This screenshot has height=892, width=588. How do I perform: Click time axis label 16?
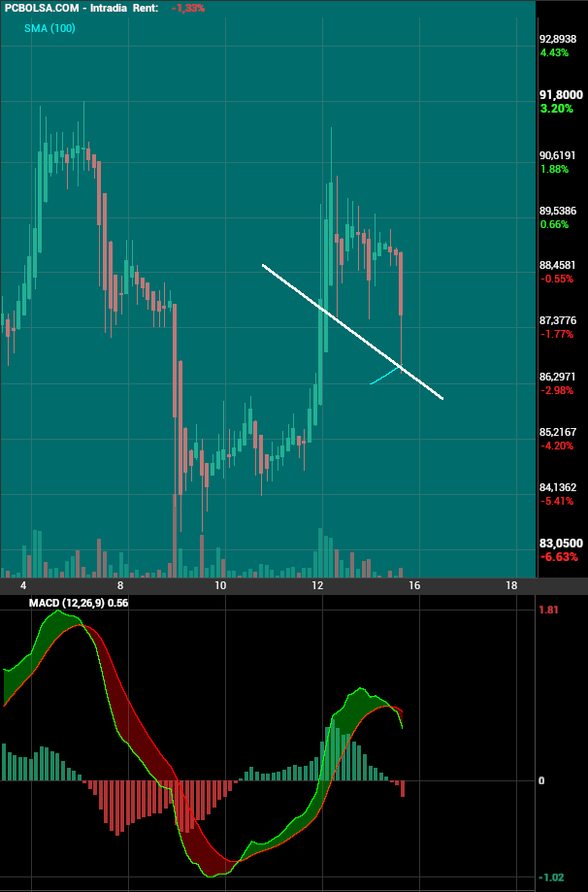pyautogui.click(x=414, y=585)
